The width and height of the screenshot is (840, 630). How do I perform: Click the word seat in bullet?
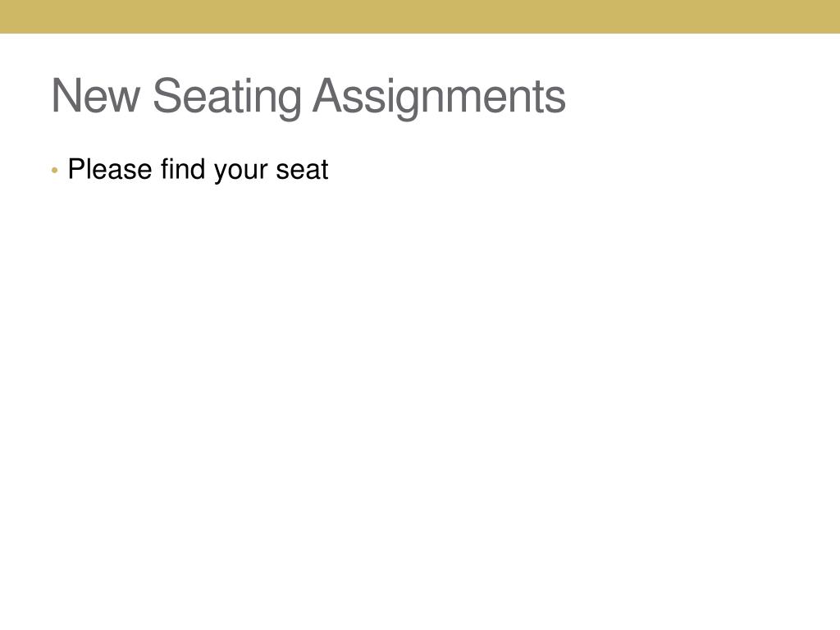302,171
